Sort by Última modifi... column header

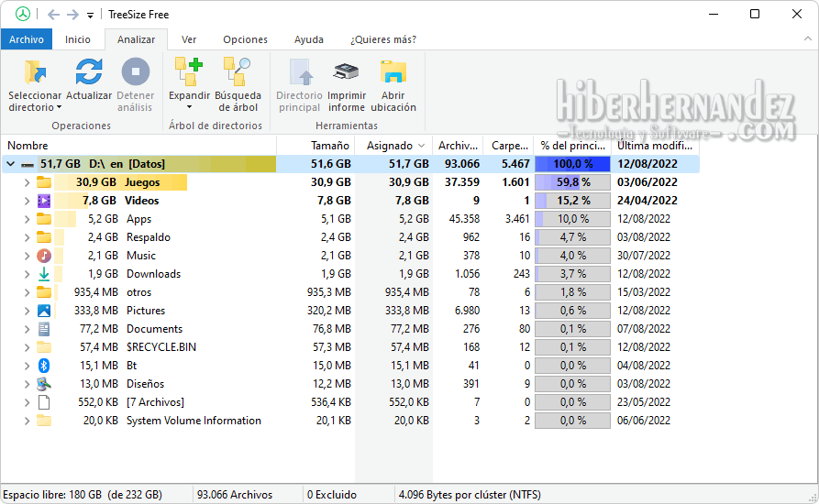click(655, 146)
